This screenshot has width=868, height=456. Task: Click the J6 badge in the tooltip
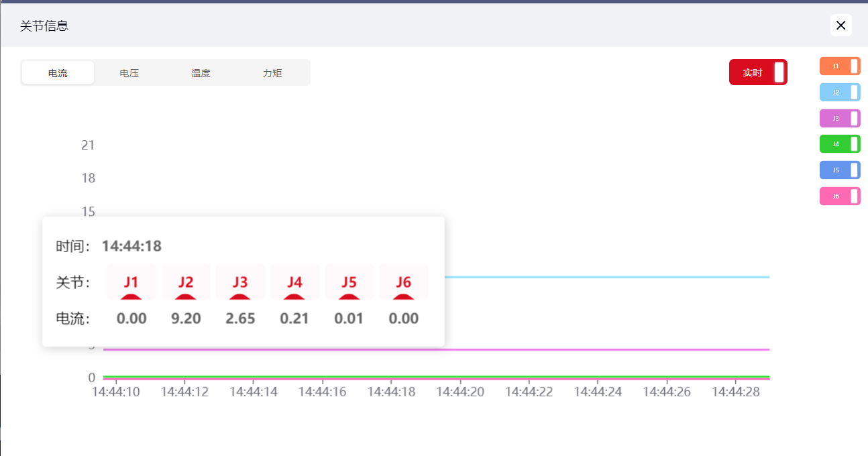click(404, 282)
